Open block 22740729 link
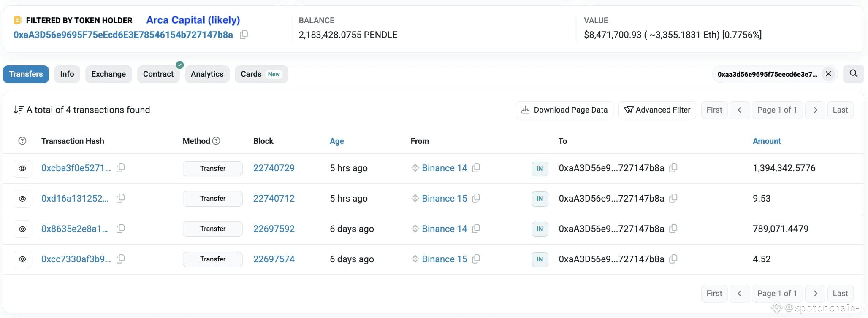This screenshot has width=868, height=318. pyautogui.click(x=274, y=168)
